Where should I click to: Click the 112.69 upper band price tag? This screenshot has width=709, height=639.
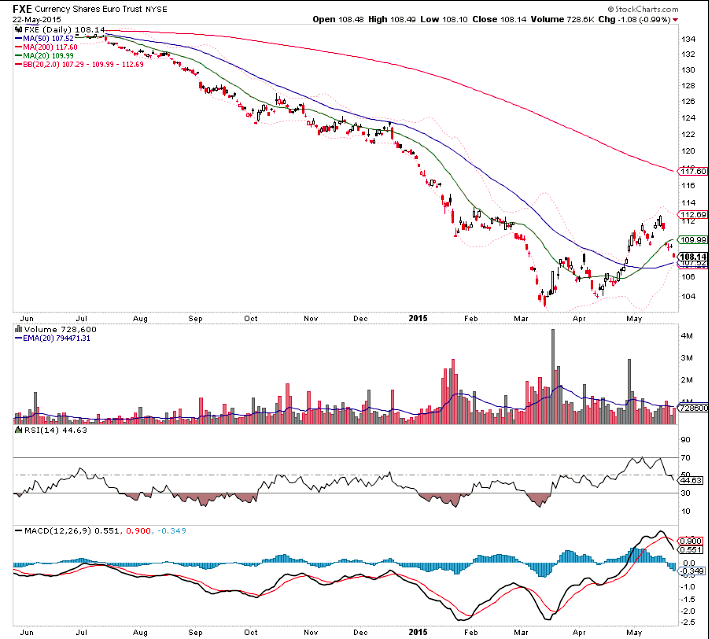[x=692, y=214]
